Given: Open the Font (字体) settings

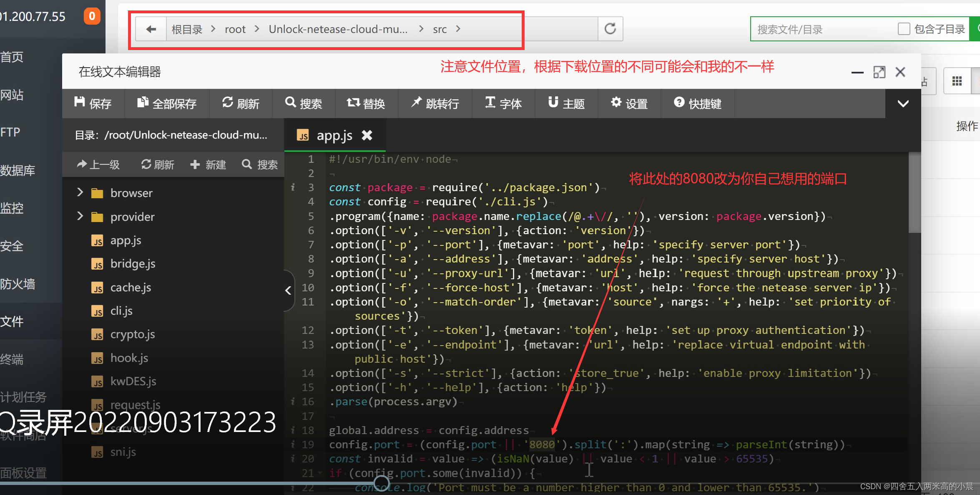Looking at the screenshot, I should tap(503, 104).
